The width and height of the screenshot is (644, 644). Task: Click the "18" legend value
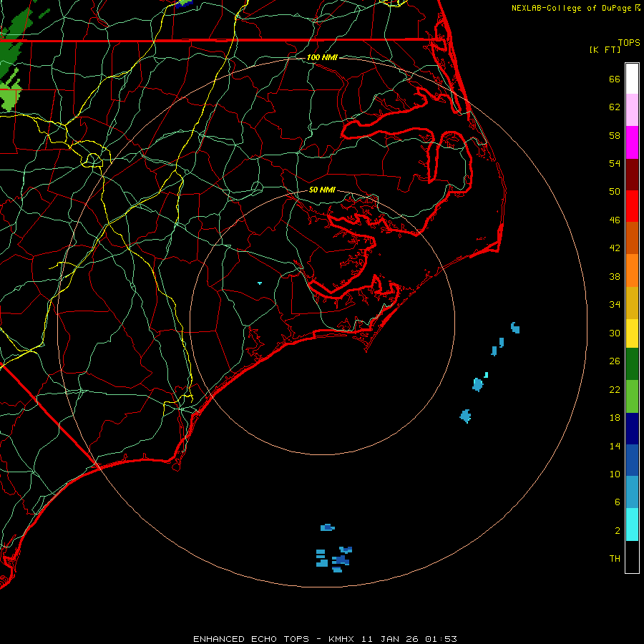pos(615,418)
